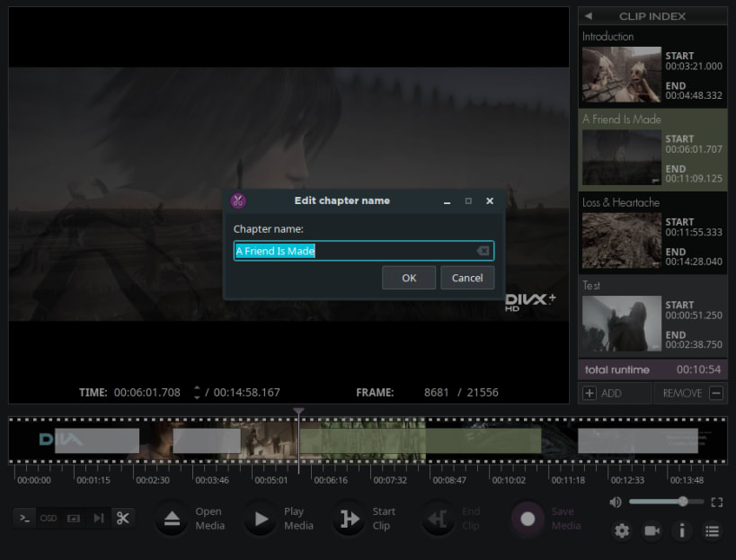Screen dimensions: 736x560
Task: Cancel the Edit chapter name dialog
Action: coord(467,278)
